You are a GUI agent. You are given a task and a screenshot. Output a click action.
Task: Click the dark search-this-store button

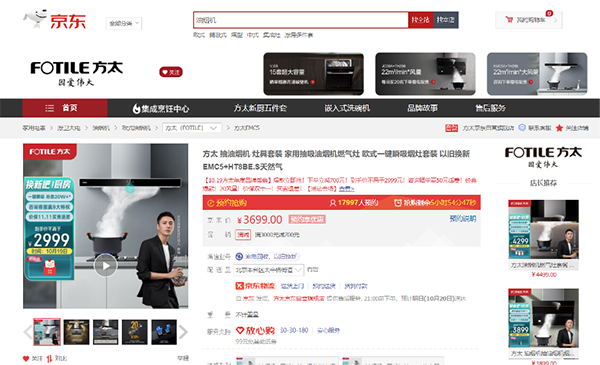pos(446,20)
